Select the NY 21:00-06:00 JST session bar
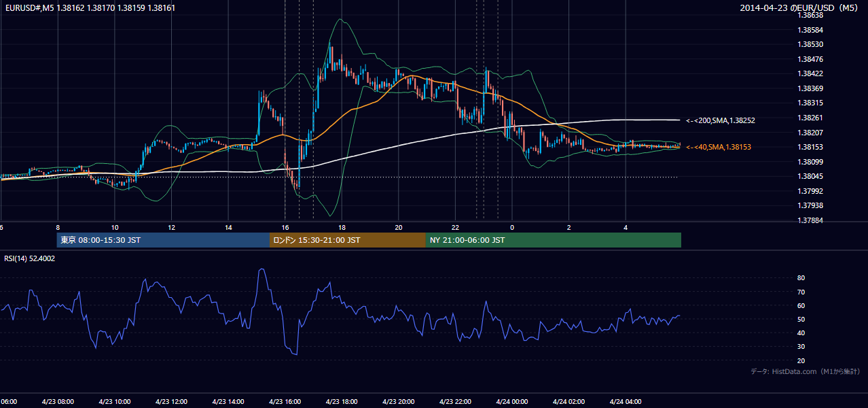Viewport: 868px width, 408px height. (x=554, y=240)
